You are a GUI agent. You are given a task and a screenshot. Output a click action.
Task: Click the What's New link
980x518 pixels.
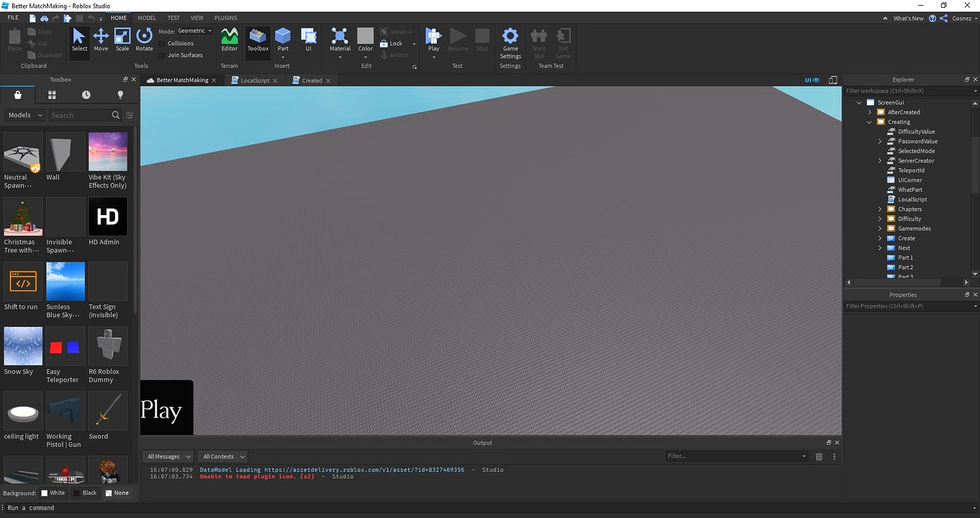908,18
